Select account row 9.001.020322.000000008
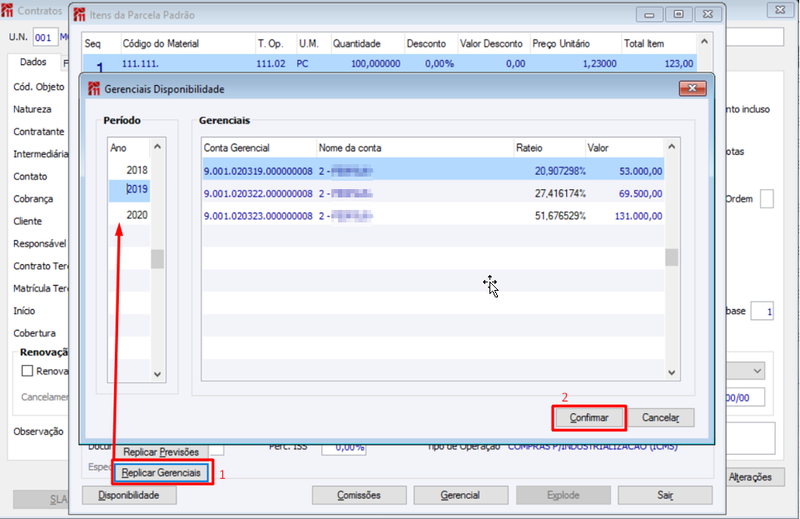 [x=433, y=193]
